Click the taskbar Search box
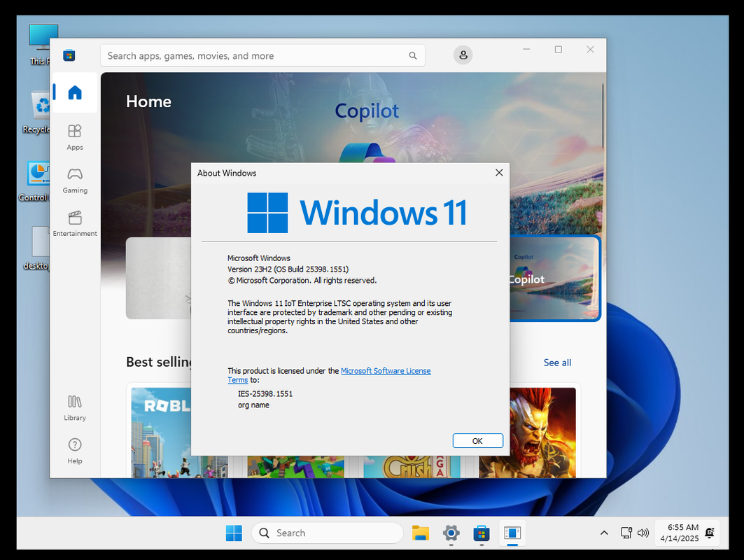 point(328,533)
